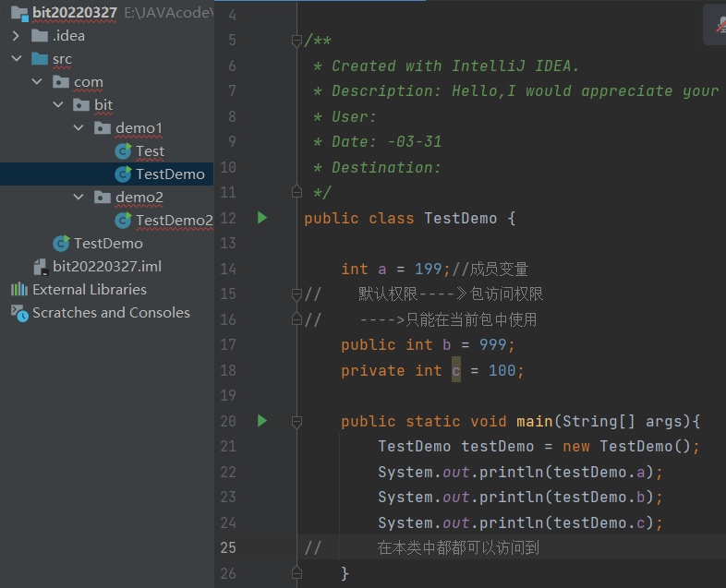Run the TestDemo class using gutter arrow on line 12
Screen dimensions: 726x588
coord(262,218)
